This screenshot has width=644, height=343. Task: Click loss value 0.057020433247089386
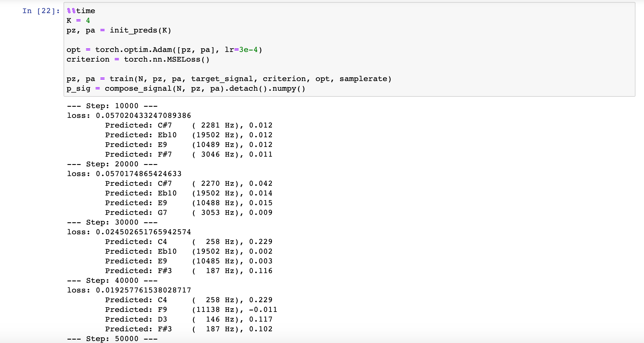click(x=143, y=116)
